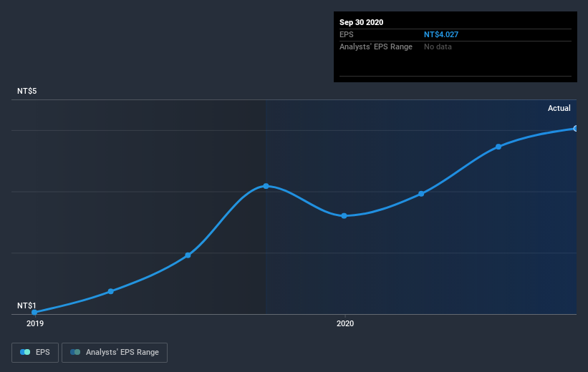Select the second data point after 2019
Screen dimensions: 588x372
click(110, 291)
